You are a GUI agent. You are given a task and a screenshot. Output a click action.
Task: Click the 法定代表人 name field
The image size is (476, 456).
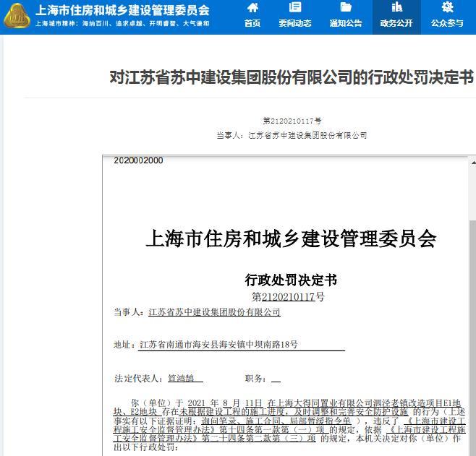coord(185,378)
